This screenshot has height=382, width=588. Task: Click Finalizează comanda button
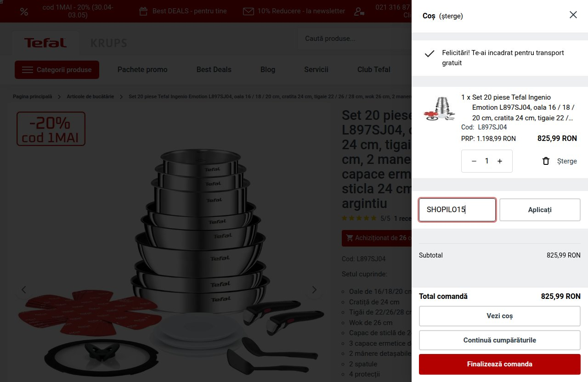500,364
